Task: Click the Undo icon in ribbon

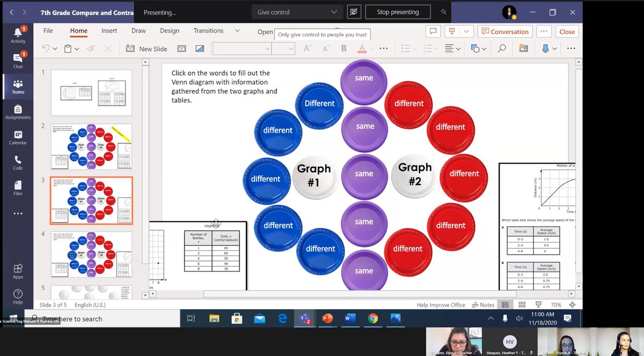Action: coord(46,49)
